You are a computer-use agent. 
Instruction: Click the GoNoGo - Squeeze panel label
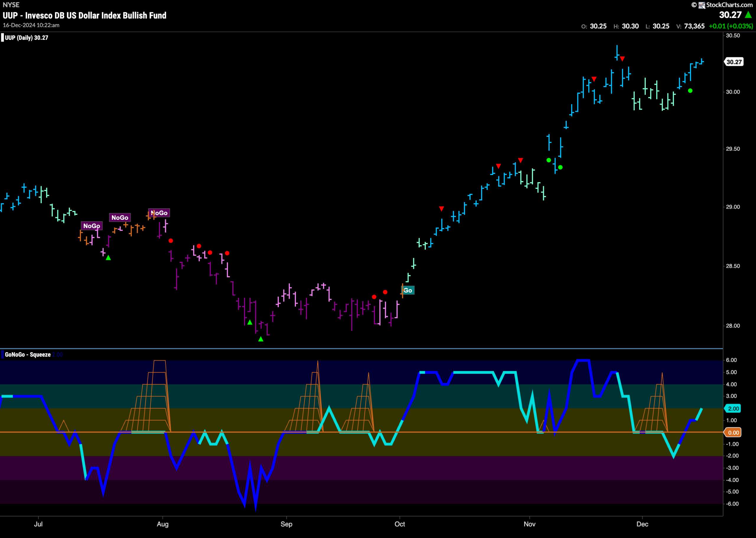click(28, 355)
